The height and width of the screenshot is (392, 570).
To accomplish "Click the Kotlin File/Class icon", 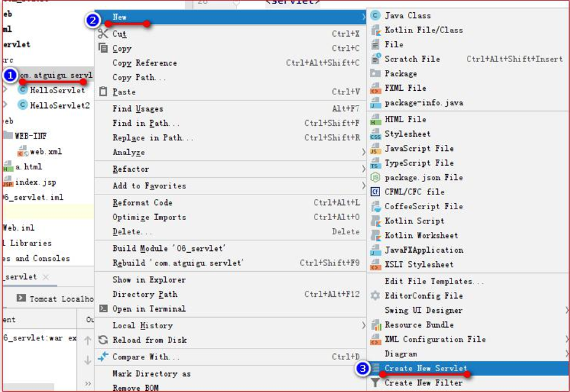I will point(375,30).
